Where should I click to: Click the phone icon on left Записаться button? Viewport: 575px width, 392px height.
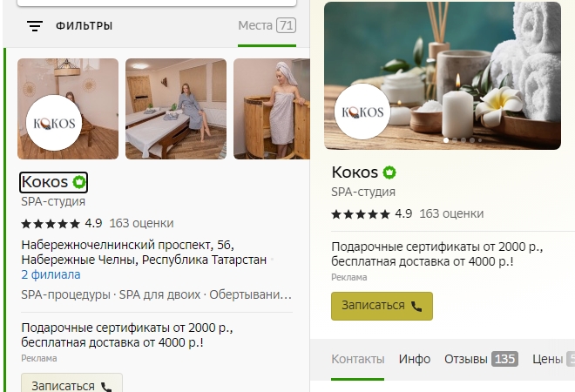(x=106, y=387)
